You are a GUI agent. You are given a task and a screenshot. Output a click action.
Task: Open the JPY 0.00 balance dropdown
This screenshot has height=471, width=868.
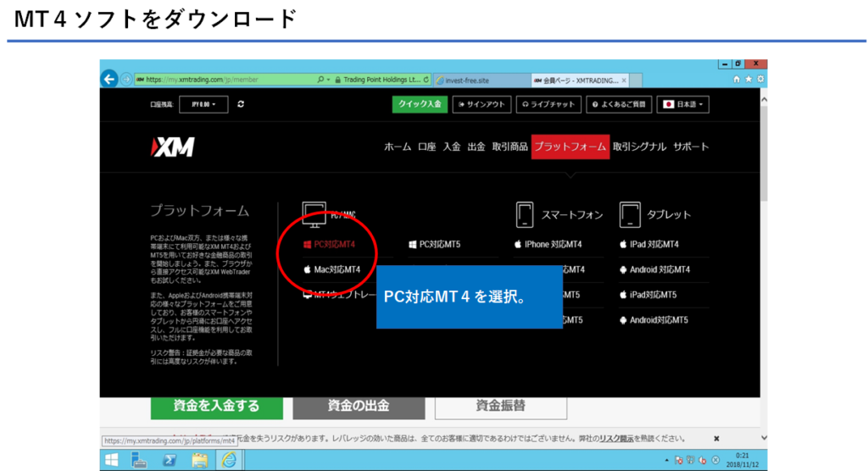(x=203, y=104)
